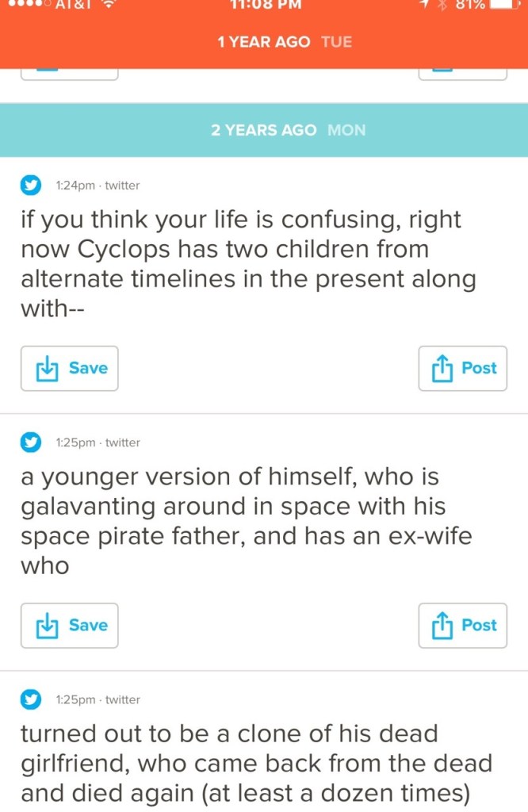528x812 pixels.
Task: Tap the location arrow icon in the status bar
Action: [425, 4]
